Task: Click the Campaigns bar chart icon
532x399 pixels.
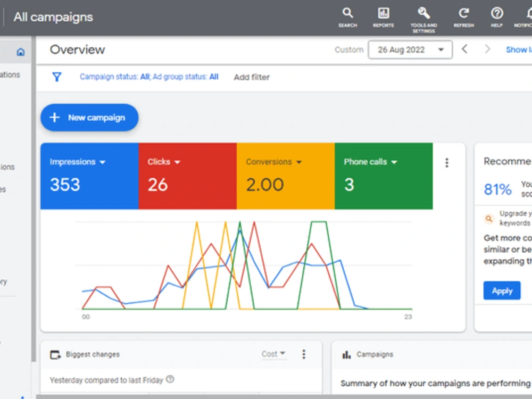Action: coord(346,355)
